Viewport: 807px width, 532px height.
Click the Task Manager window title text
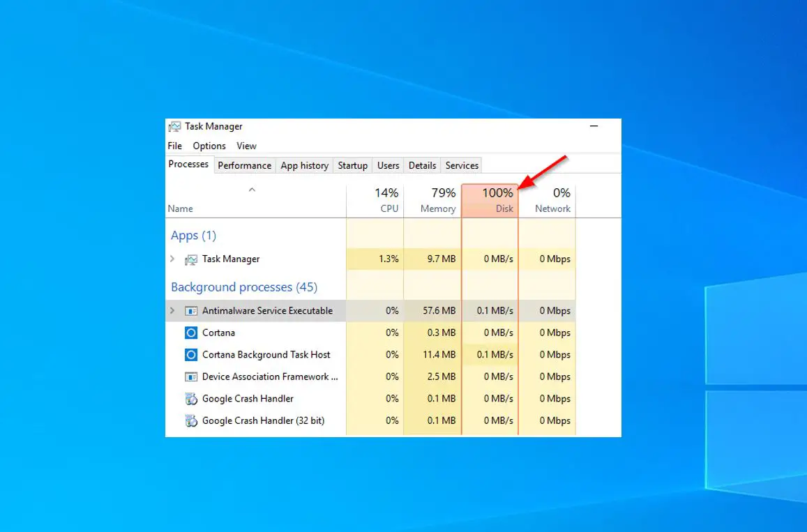[213, 127]
